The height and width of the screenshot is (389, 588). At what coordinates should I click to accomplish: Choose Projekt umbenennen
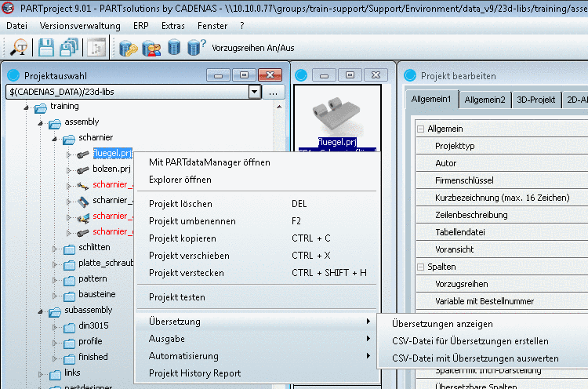click(x=257, y=221)
